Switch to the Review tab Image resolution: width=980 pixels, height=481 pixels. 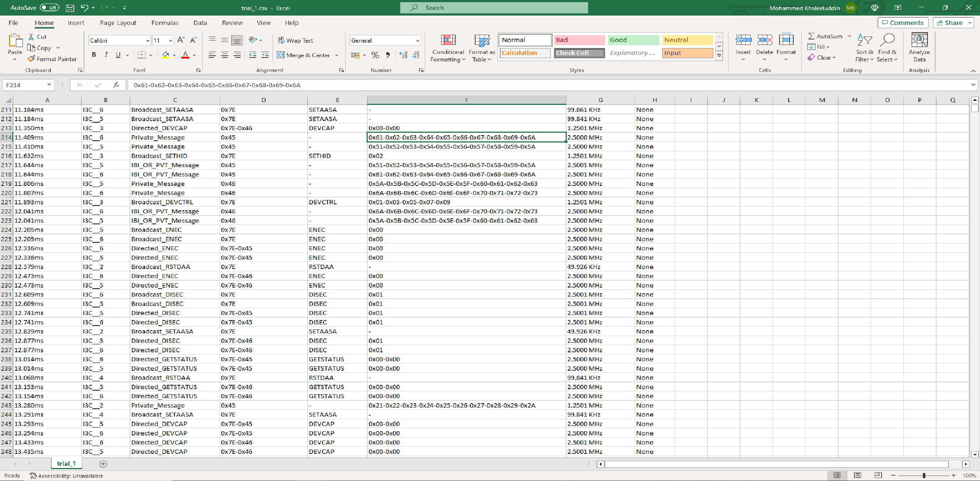tap(232, 23)
